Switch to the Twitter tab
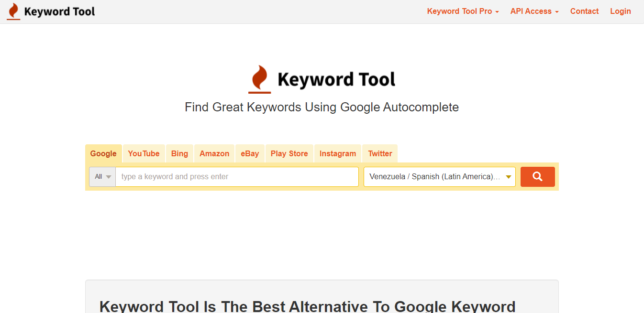The height and width of the screenshot is (313, 644). coord(380,153)
